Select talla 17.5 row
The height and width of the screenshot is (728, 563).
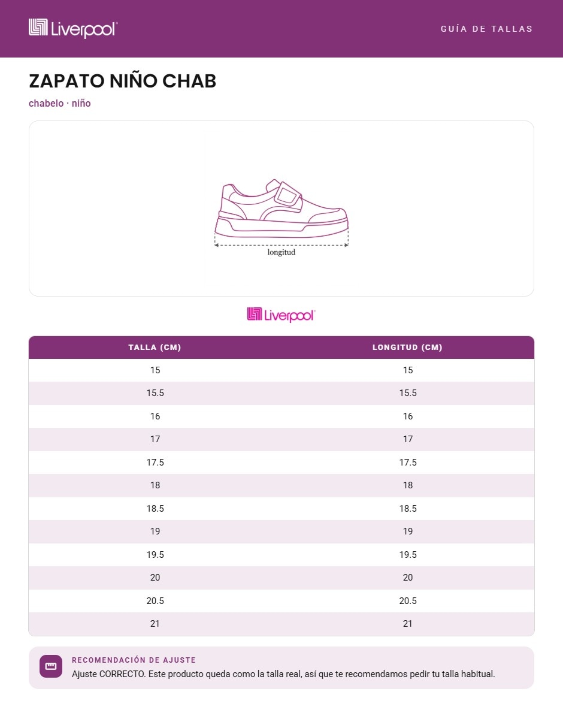[281, 463]
